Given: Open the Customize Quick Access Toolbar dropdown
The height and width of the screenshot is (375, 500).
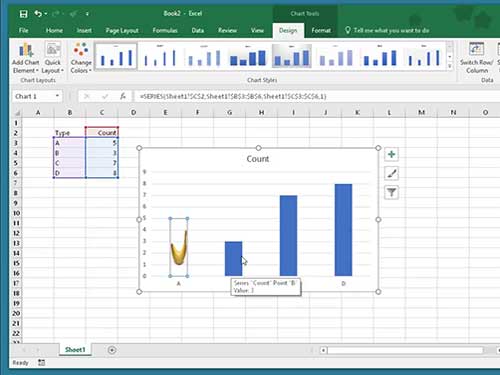Looking at the screenshot, I should pos(87,14).
